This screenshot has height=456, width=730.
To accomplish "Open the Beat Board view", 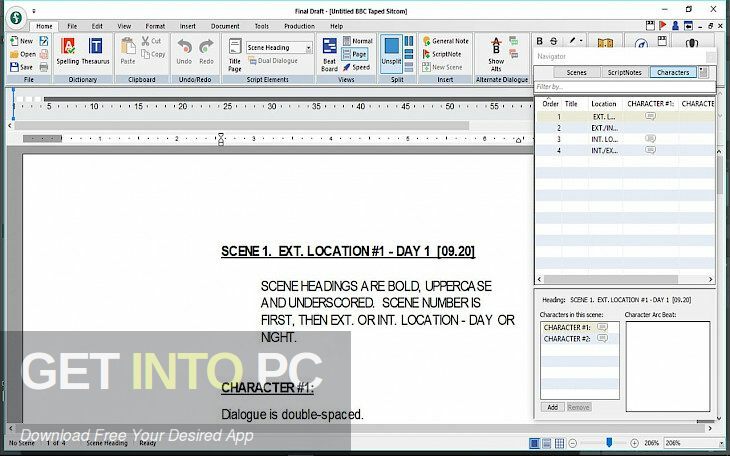I will (330, 55).
